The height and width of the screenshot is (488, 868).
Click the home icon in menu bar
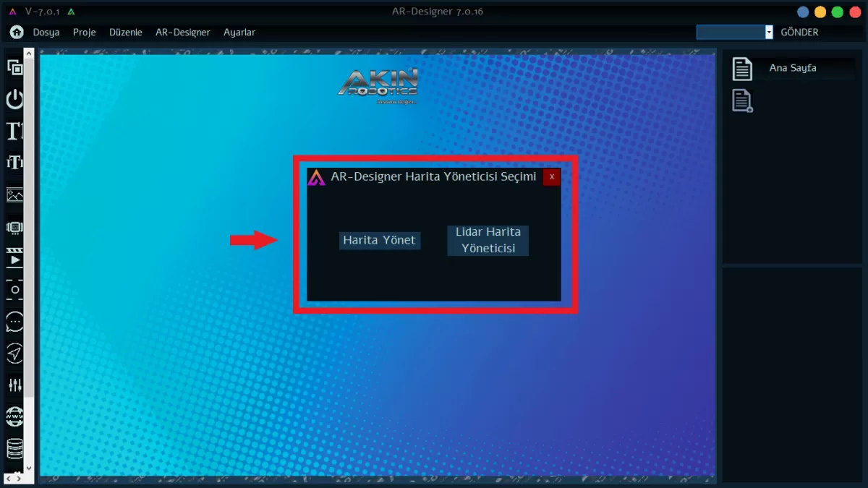click(x=17, y=33)
